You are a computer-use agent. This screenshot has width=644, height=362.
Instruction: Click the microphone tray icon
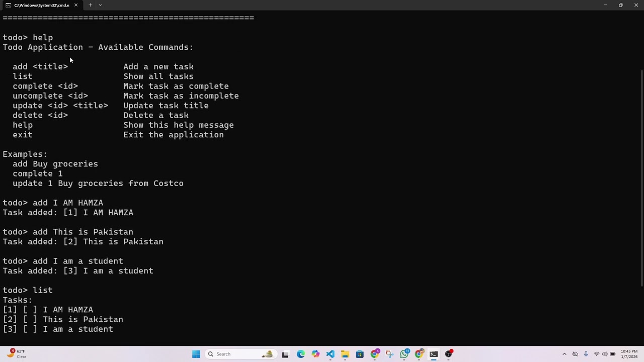[x=586, y=354]
